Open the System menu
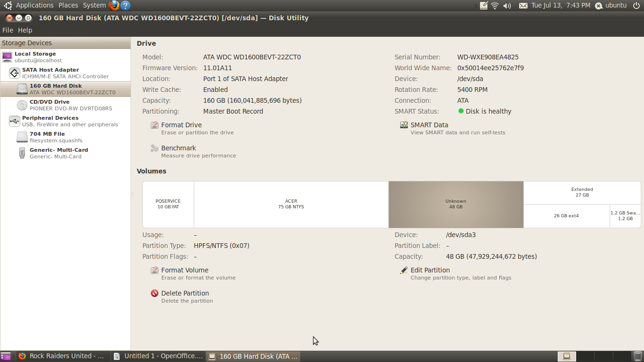644x362 pixels. click(x=94, y=6)
